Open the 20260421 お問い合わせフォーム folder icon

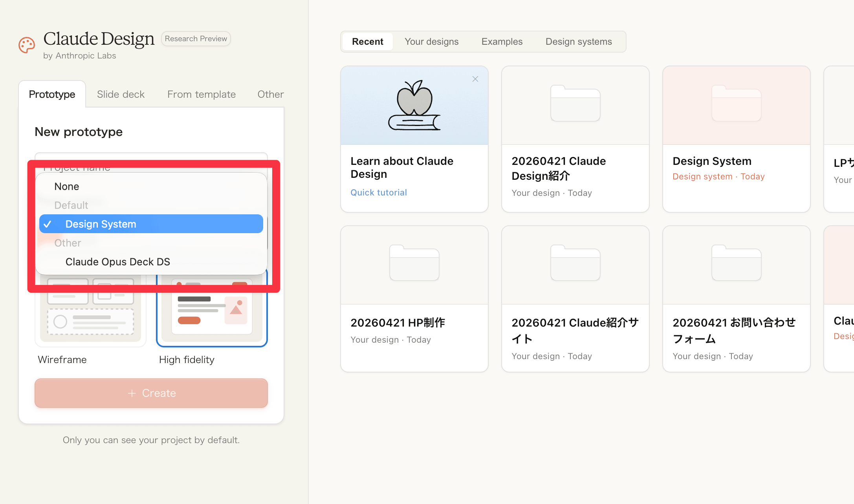(736, 263)
